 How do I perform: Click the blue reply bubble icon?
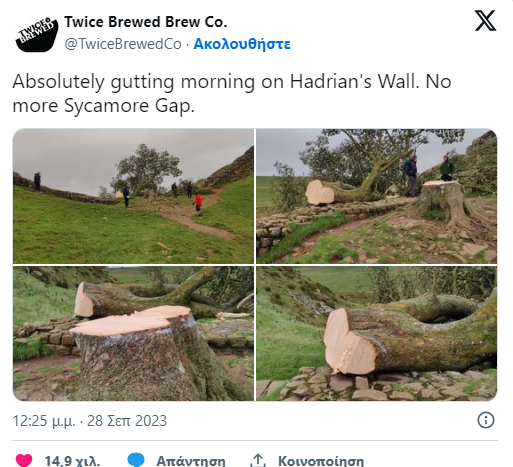pos(136,460)
